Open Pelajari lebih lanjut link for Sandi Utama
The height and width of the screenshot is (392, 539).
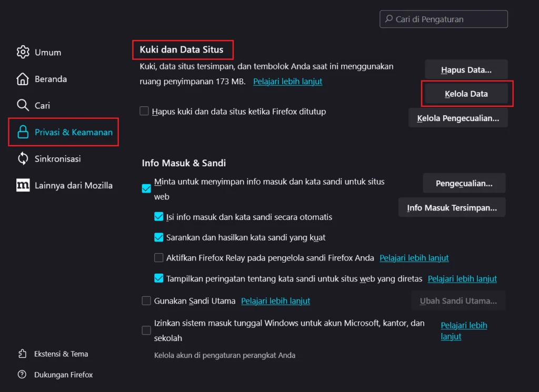coord(275,301)
